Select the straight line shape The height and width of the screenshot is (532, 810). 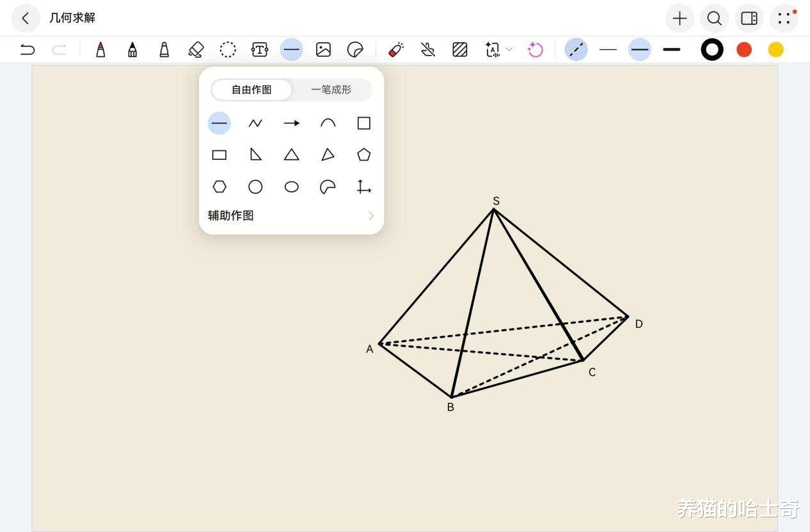pos(219,123)
